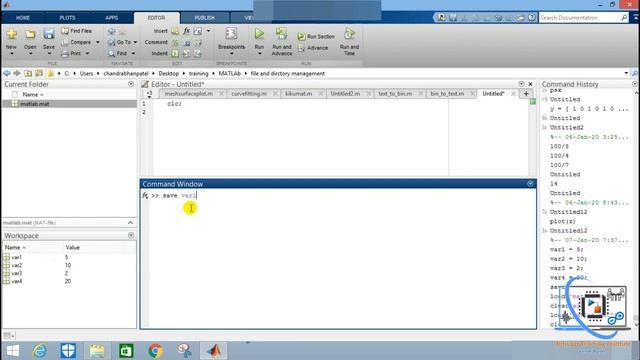Click the Windows Start button
The image size is (640, 360).
[13, 350]
